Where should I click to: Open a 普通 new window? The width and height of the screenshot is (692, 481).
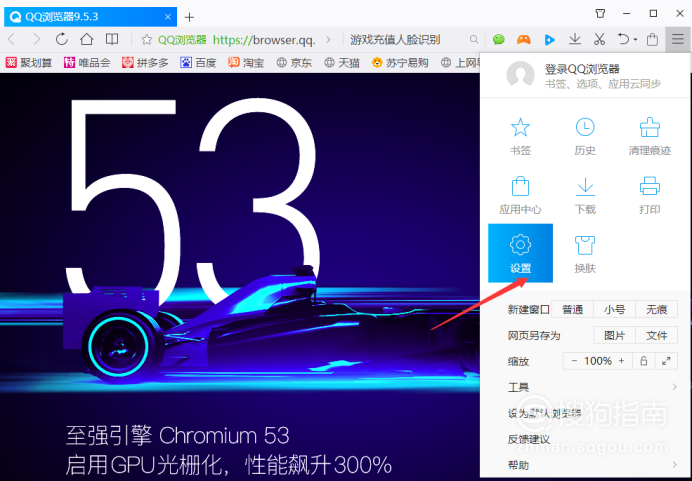pos(572,309)
